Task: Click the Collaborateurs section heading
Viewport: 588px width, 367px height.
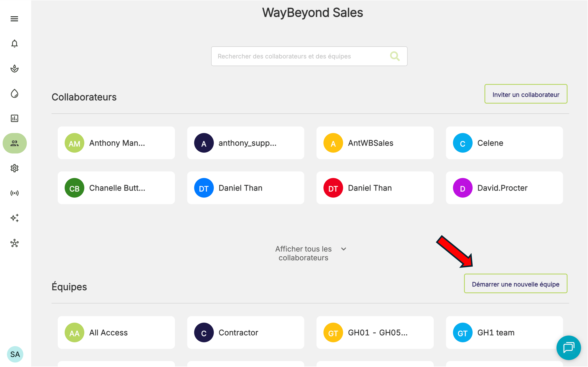Action: 84,97
